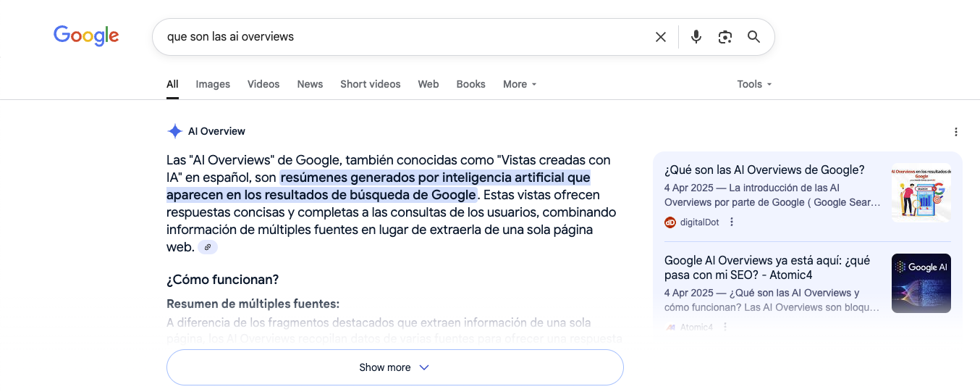The width and height of the screenshot is (980, 392).
Task: Click the 'AI Overview' heading label
Action: (x=216, y=131)
